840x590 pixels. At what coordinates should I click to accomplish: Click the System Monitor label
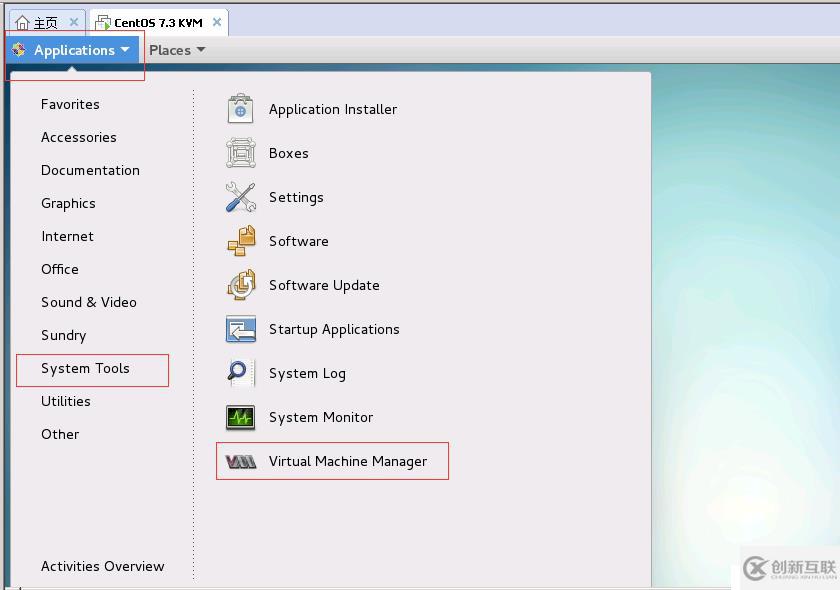coord(321,417)
